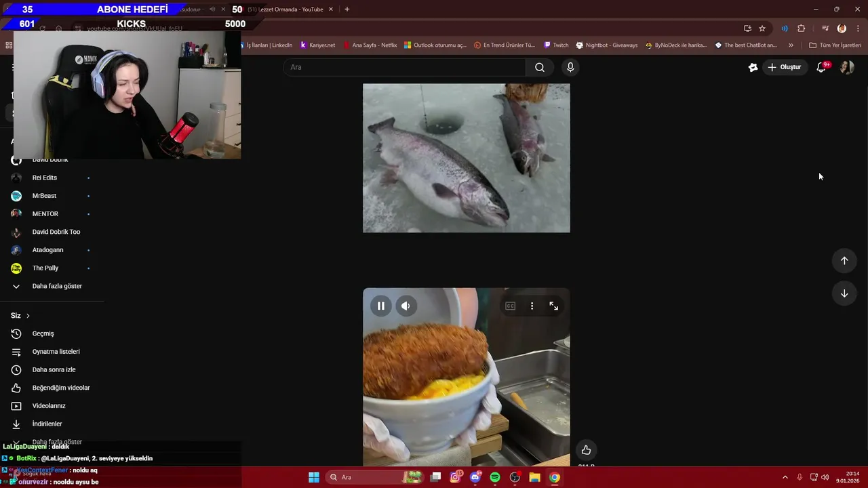Open Ana Sayfa - Netflix bookmark
The image size is (868, 488).
click(x=370, y=45)
